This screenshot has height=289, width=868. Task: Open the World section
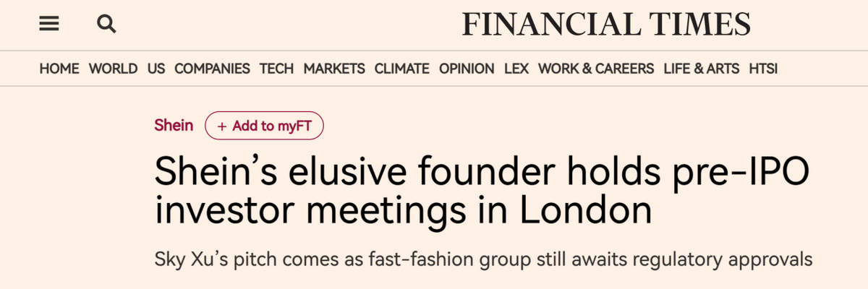[113, 69]
